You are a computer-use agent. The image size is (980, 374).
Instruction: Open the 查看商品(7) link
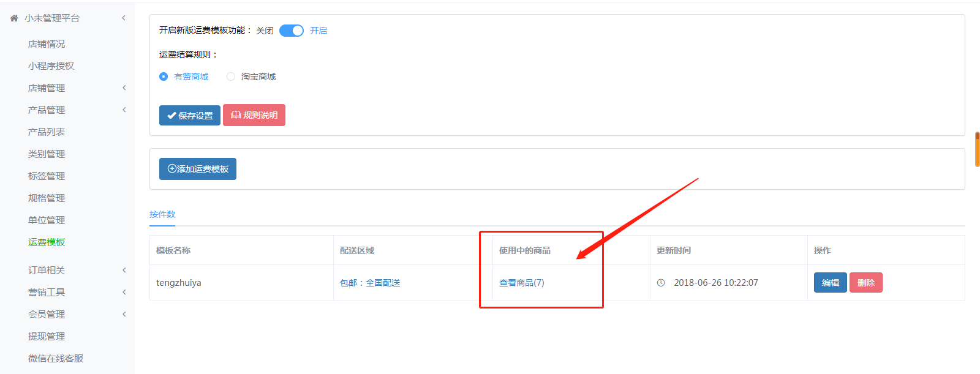521,283
